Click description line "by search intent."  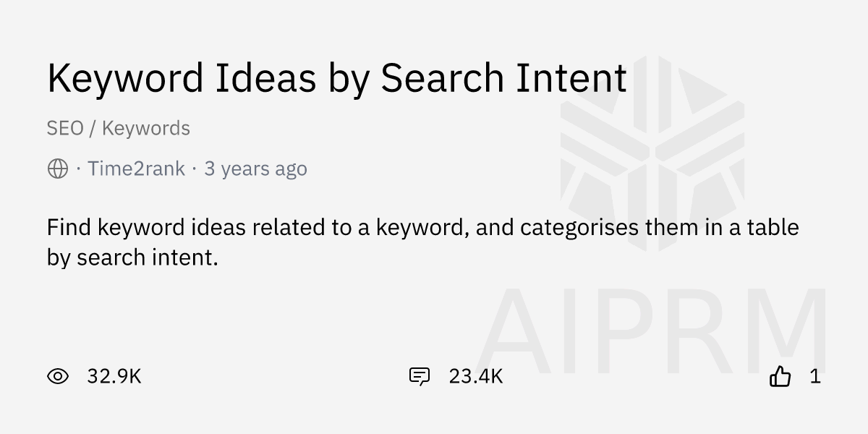[132, 258]
